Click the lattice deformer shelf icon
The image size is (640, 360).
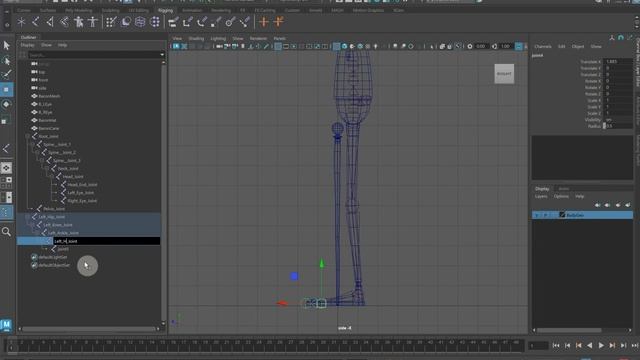pos(140,22)
